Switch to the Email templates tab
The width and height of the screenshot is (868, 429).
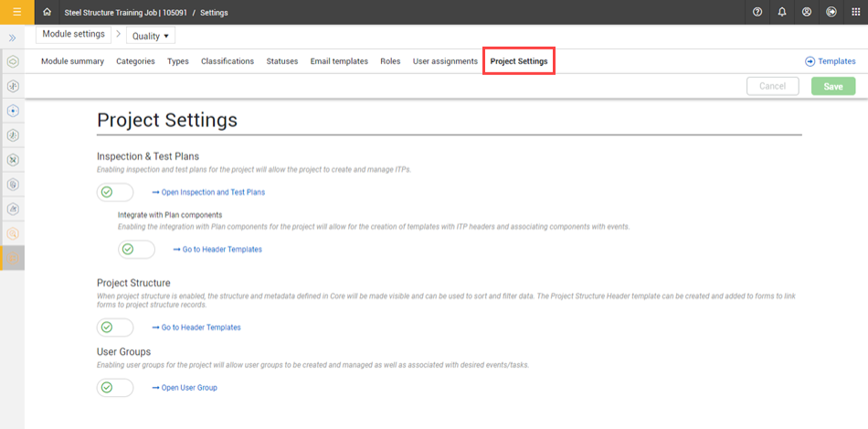pos(339,61)
